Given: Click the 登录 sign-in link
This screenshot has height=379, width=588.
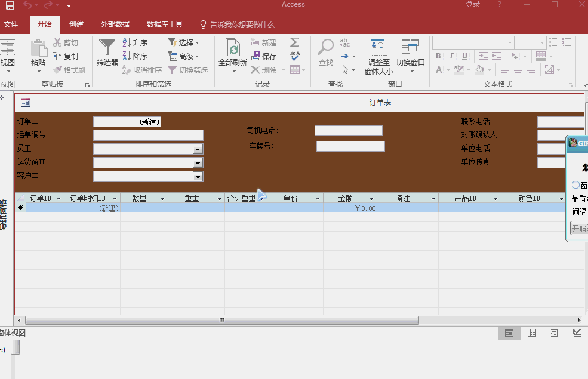Looking at the screenshot, I should pos(473,5).
